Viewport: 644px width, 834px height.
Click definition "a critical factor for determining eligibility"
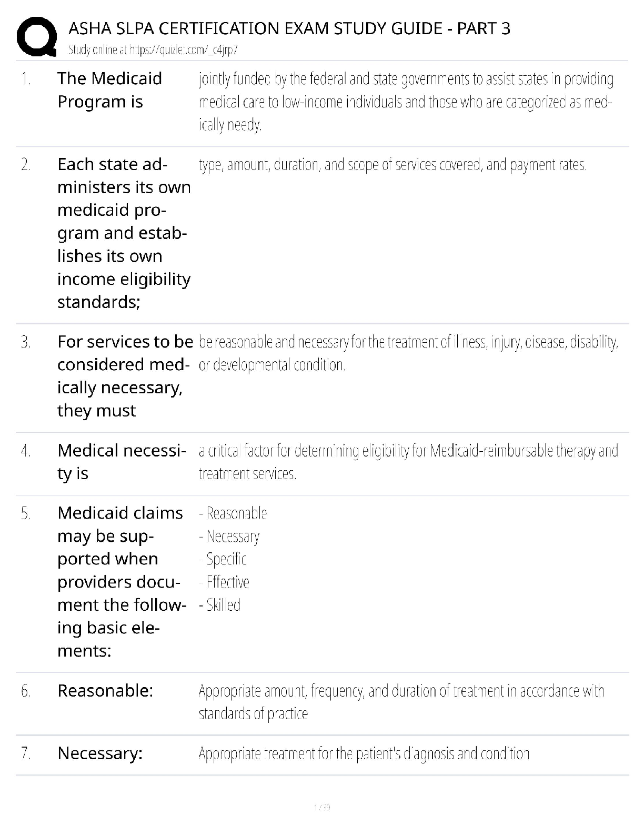pyautogui.click(x=408, y=462)
